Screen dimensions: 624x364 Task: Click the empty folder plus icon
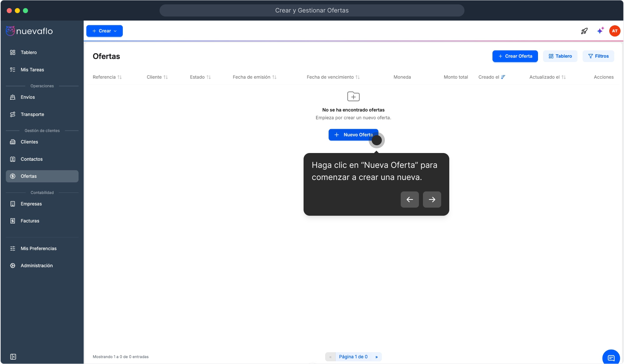(x=353, y=97)
